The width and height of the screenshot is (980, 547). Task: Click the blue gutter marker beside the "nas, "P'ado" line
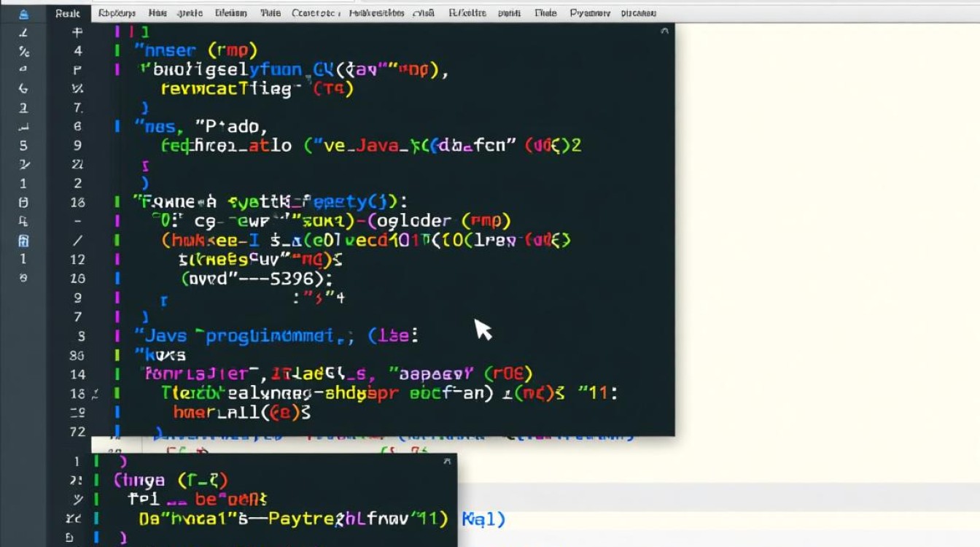pos(117,126)
